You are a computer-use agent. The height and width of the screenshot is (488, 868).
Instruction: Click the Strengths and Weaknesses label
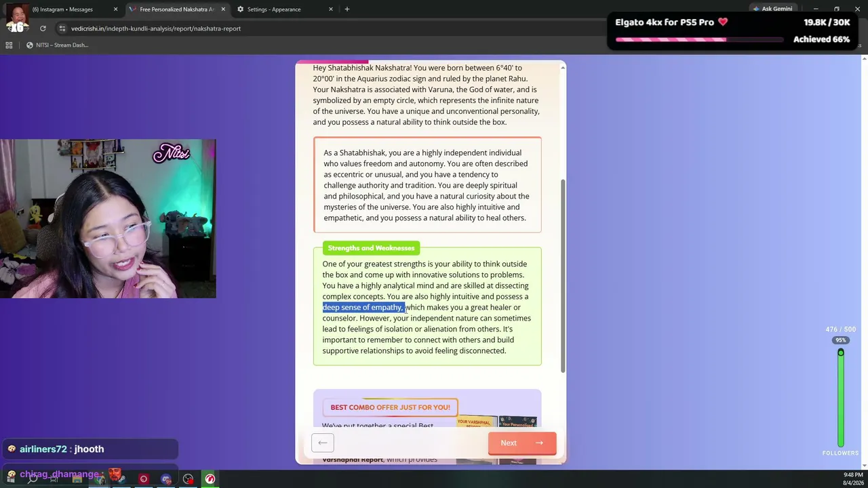tap(371, 248)
